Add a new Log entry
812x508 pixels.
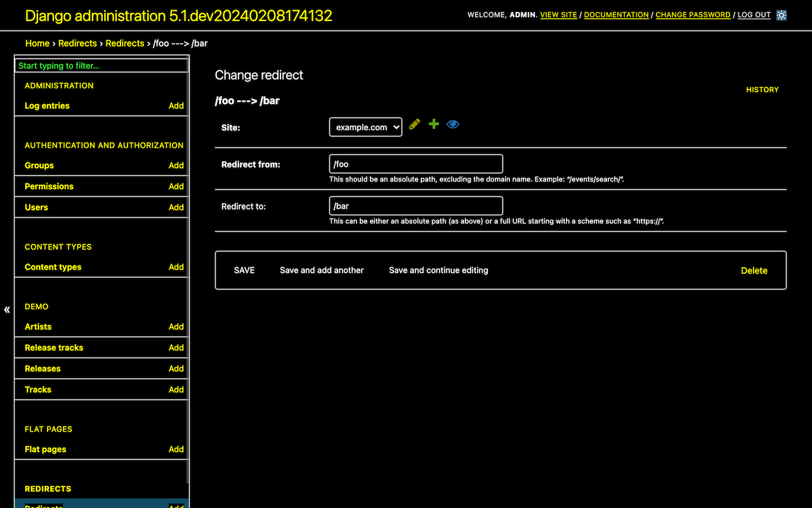click(x=176, y=105)
